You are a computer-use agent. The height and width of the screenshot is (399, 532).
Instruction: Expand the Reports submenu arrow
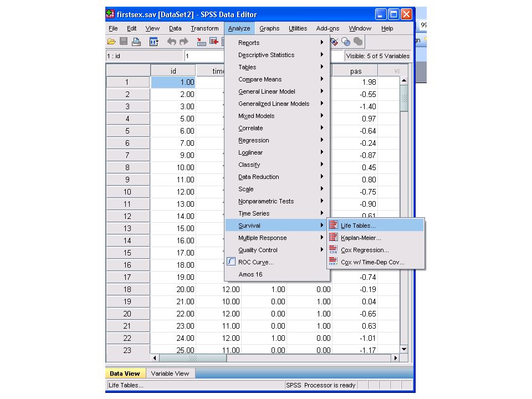click(321, 43)
